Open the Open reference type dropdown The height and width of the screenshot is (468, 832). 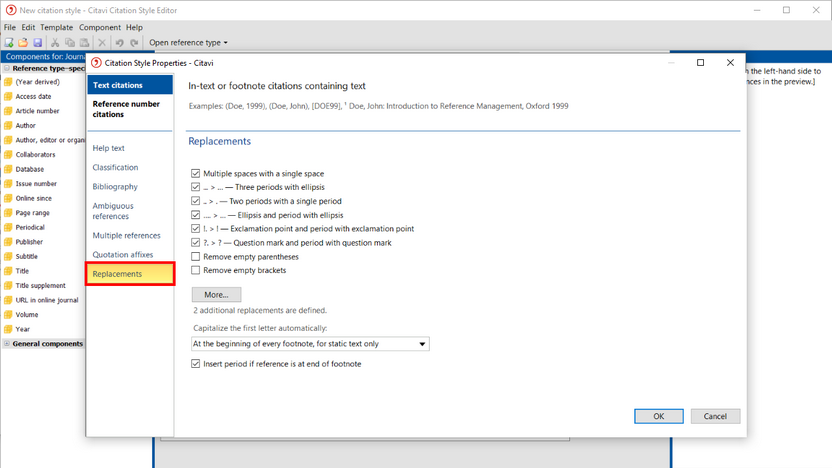(188, 42)
